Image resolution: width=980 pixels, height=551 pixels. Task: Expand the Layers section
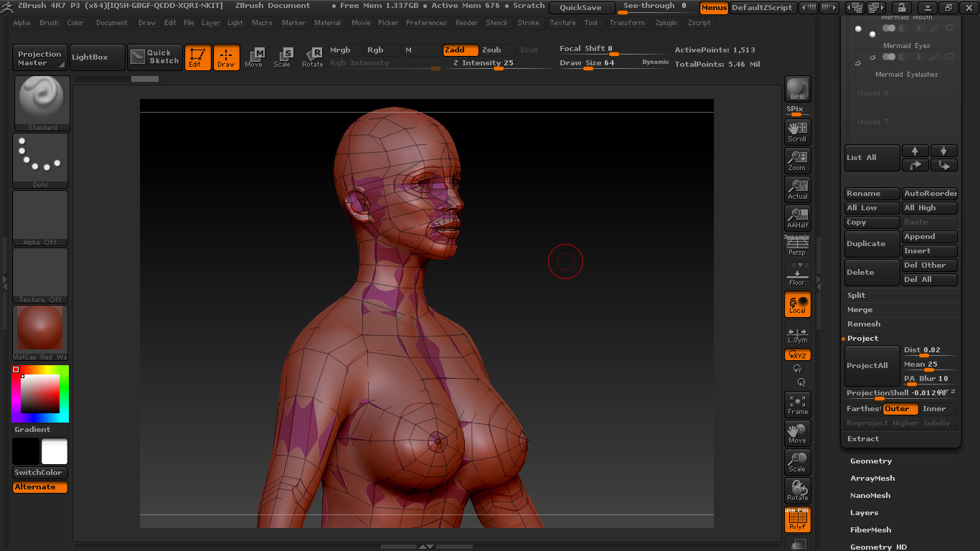tap(864, 513)
